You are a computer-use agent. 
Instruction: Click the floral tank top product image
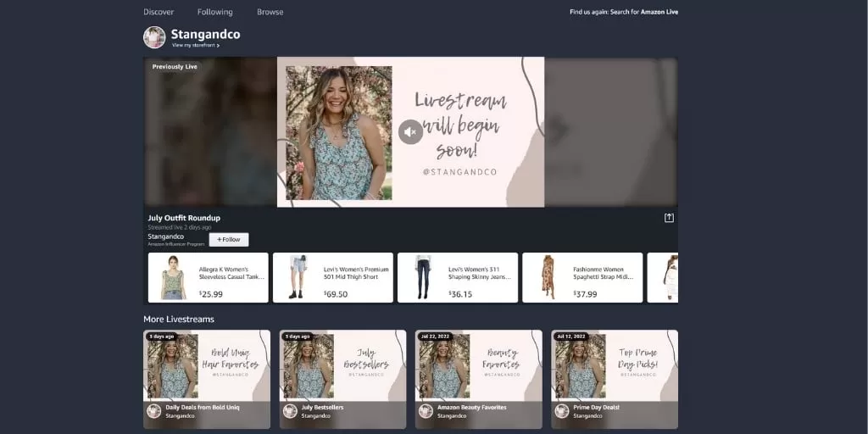(173, 277)
